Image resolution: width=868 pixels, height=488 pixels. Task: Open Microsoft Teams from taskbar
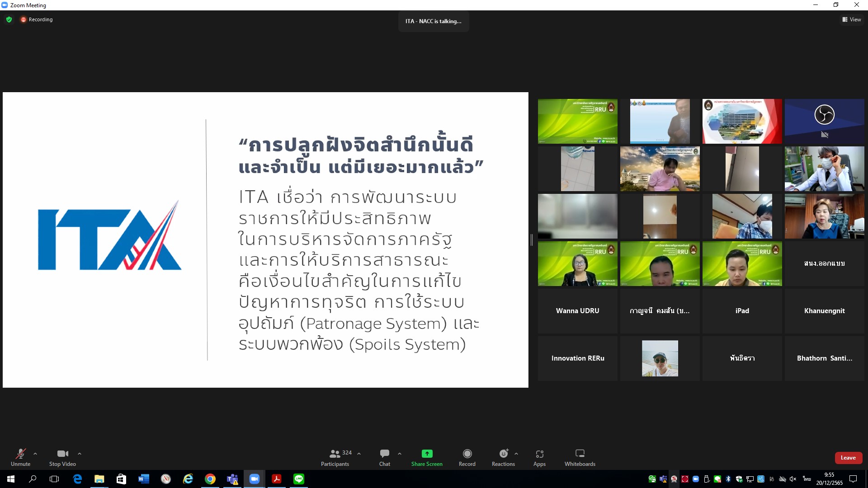[232, 479]
